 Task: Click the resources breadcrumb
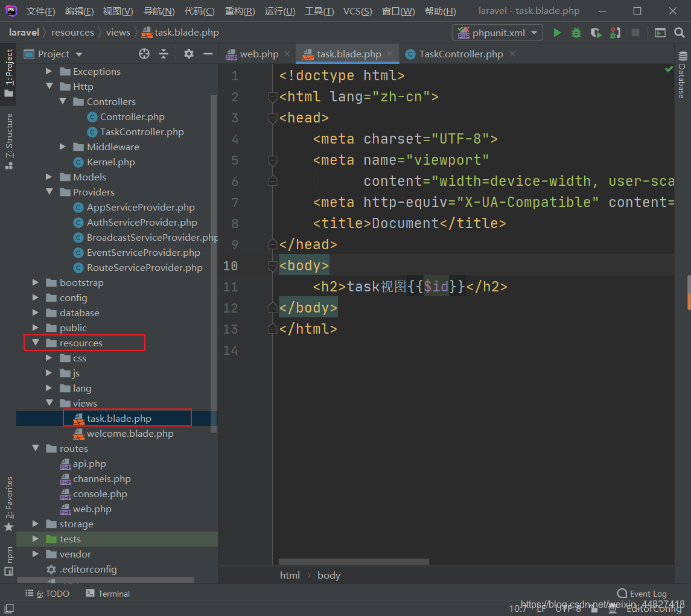coord(72,33)
